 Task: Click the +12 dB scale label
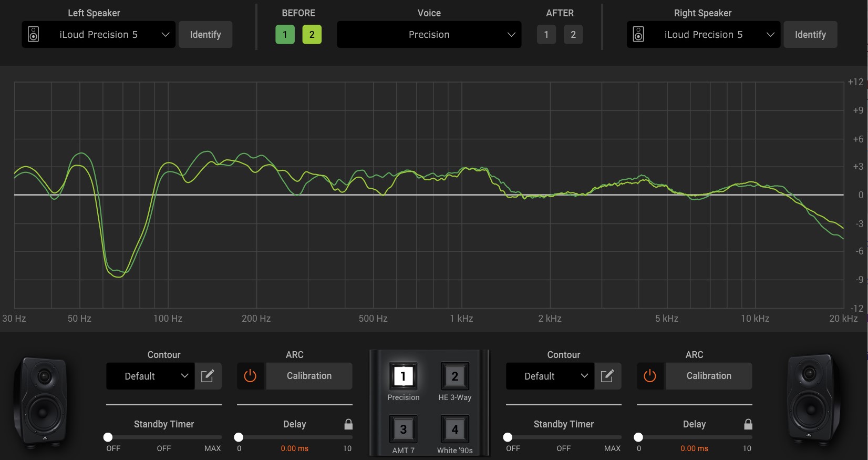coord(856,82)
